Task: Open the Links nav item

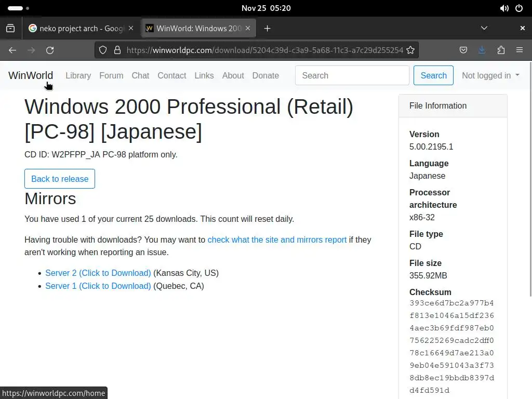Action: (x=204, y=75)
